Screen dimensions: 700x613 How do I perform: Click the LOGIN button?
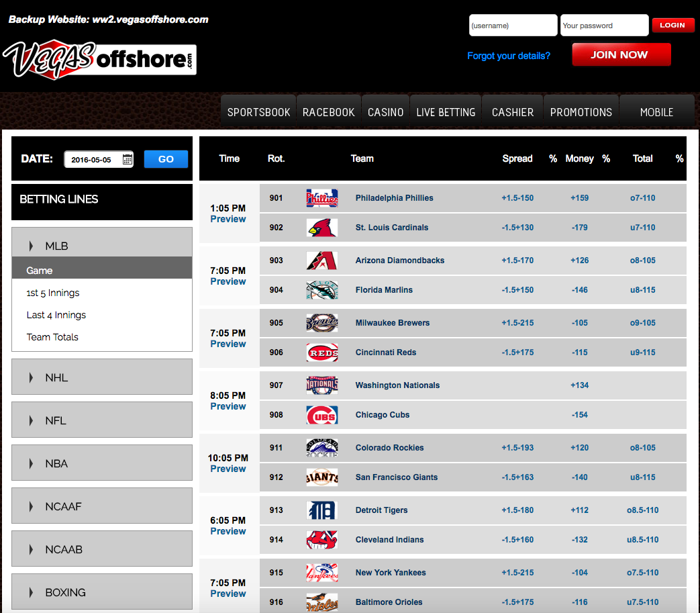tap(672, 25)
